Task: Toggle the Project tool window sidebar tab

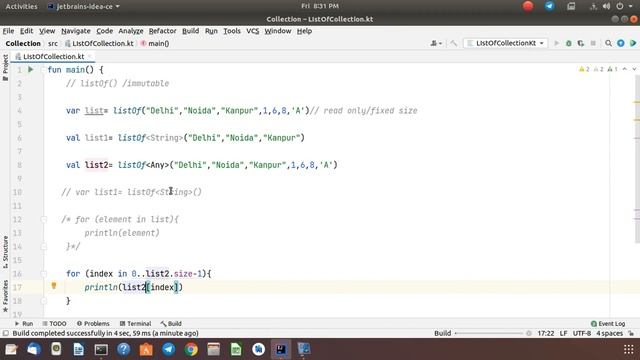Action: tap(5, 67)
